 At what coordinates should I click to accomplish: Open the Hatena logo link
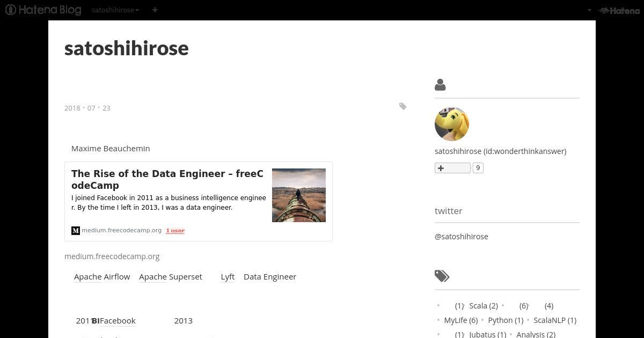619,10
